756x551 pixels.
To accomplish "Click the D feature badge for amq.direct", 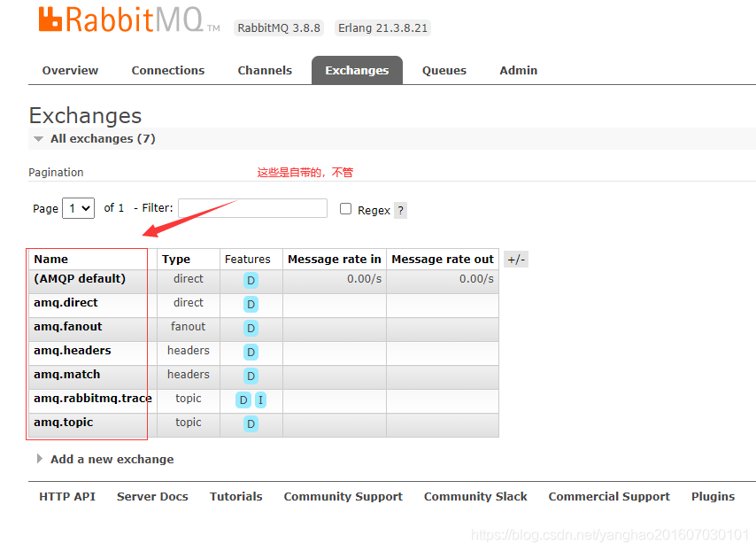I will (x=251, y=304).
